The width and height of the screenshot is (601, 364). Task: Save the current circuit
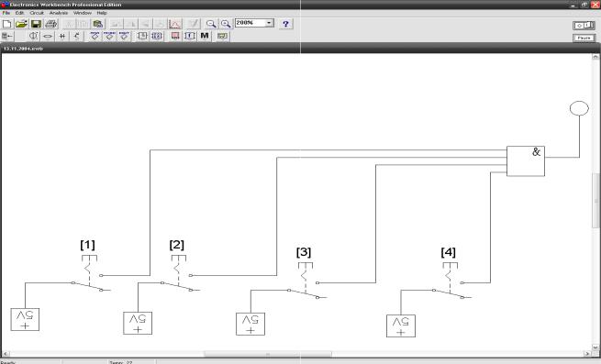coord(36,24)
